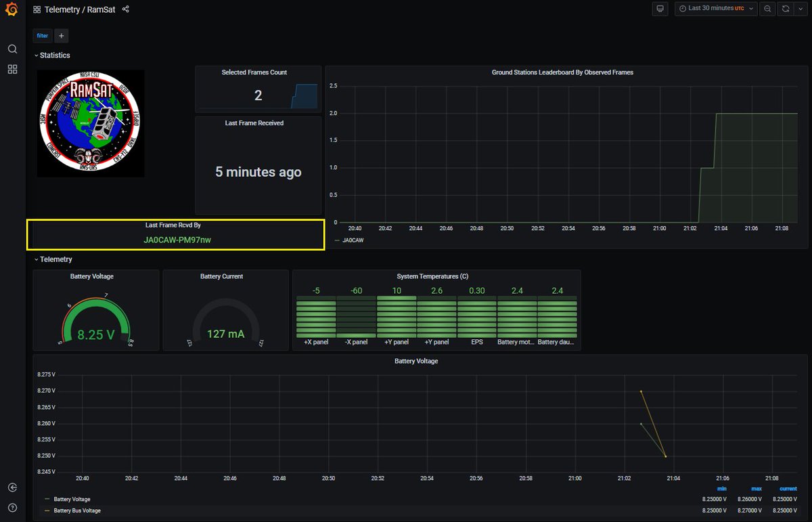Click the Grafana logo home icon
Screen dimensions: 812x522
click(12, 9)
